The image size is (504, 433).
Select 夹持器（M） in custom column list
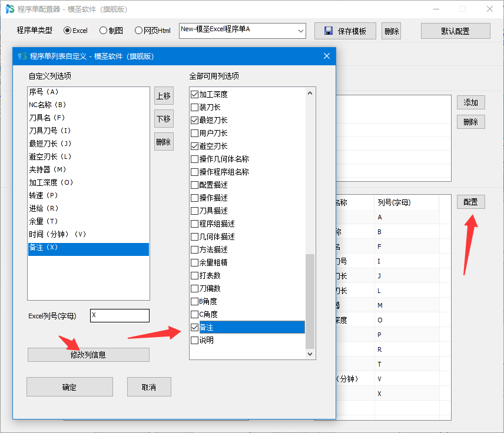coord(88,169)
